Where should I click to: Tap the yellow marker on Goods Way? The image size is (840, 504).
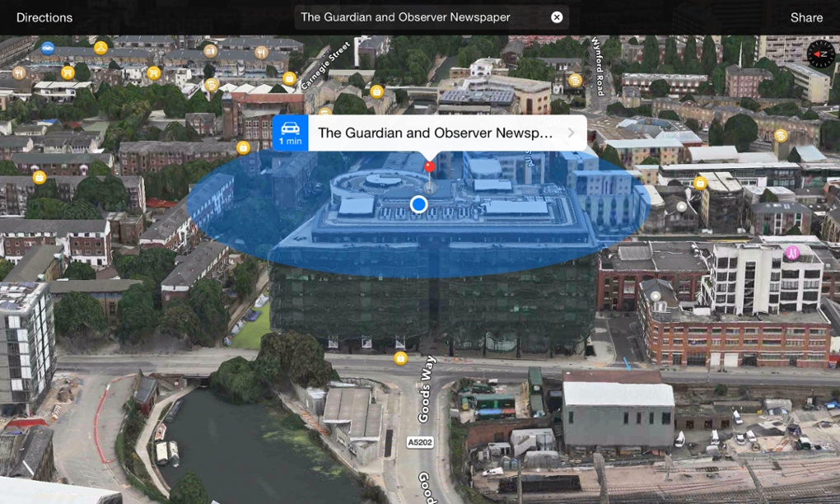coord(400,357)
